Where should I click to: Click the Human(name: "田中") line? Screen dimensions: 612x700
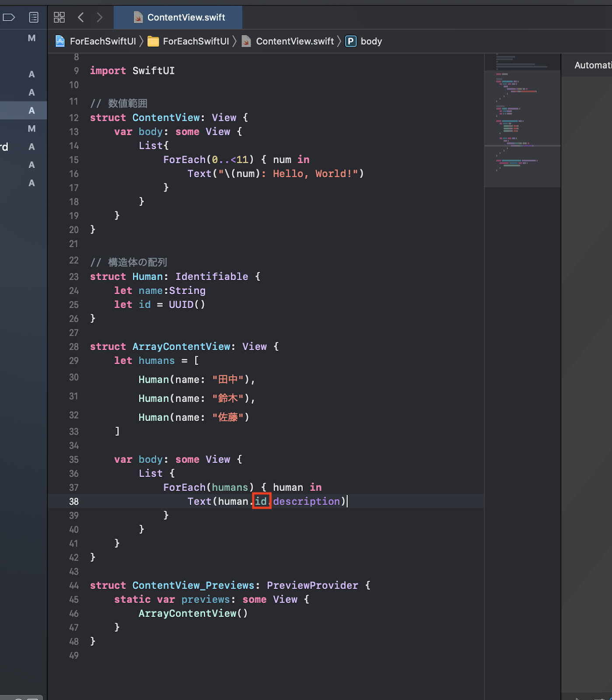coord(196,379)
